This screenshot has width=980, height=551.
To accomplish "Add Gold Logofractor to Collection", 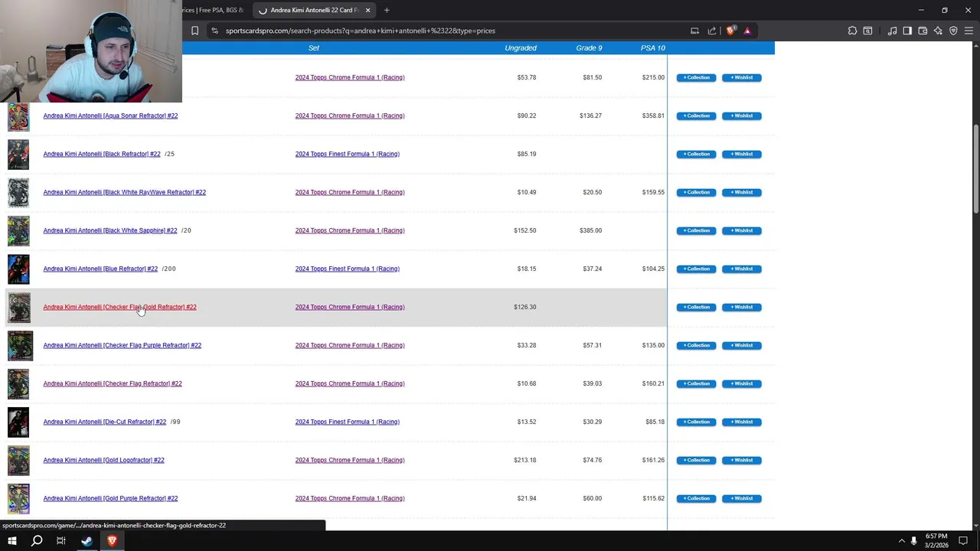I will click(x=696, y=460).
